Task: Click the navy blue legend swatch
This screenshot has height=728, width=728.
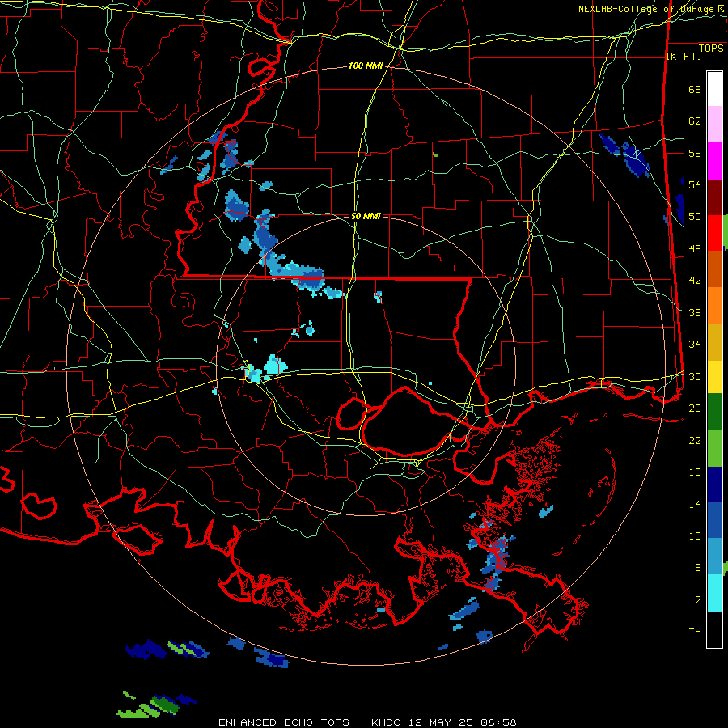Action: pyautogui.click(x=714, y=485)
